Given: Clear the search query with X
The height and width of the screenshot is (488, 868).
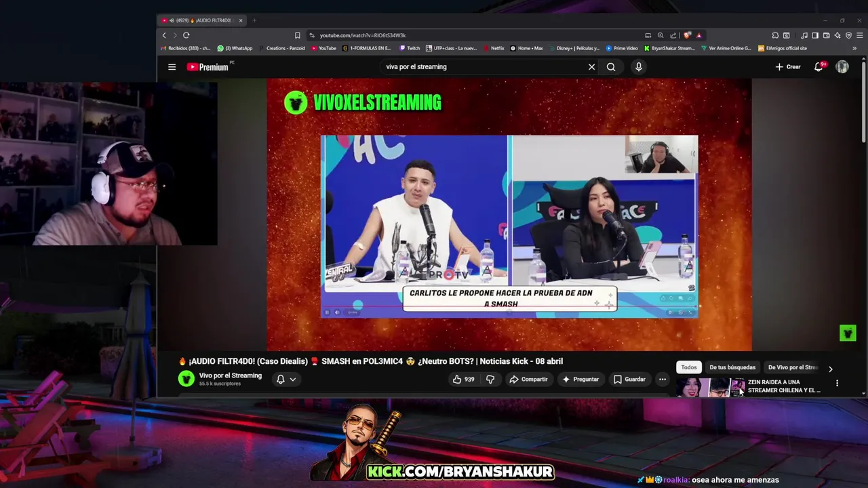Looking at the screenshot, I should 591,66.
